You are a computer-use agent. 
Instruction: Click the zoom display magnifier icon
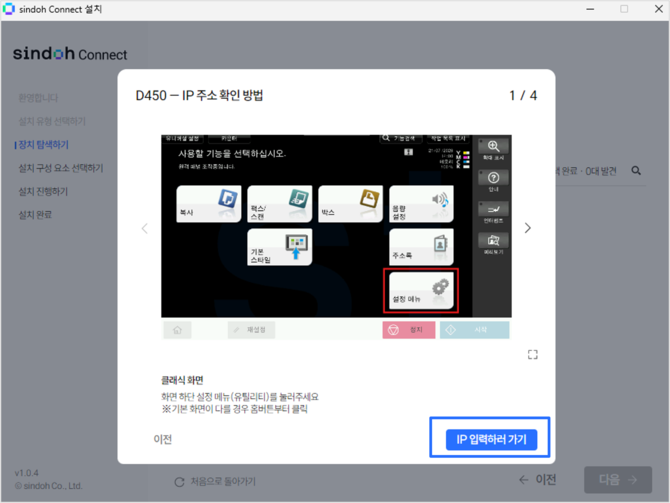493,149
